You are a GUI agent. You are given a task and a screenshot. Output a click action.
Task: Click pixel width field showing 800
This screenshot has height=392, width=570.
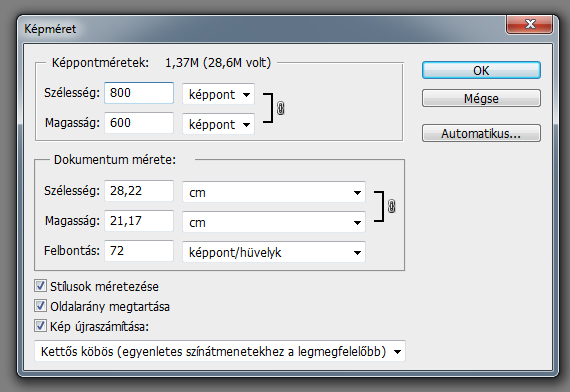point(139,93)
